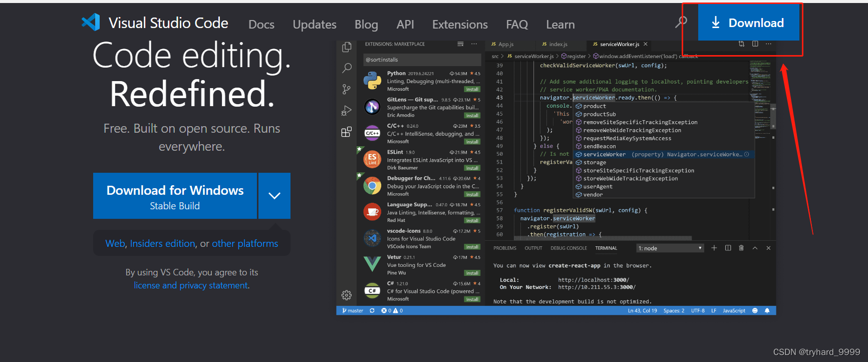Click Download for Windows Stable Build
The width and height of the screenshot is (868, 362).
point(175,196)
